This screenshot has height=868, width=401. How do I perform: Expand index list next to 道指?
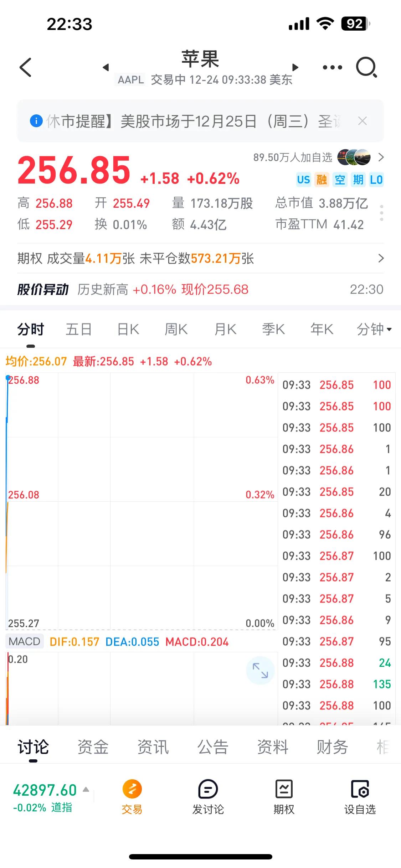tap(86, 790)
